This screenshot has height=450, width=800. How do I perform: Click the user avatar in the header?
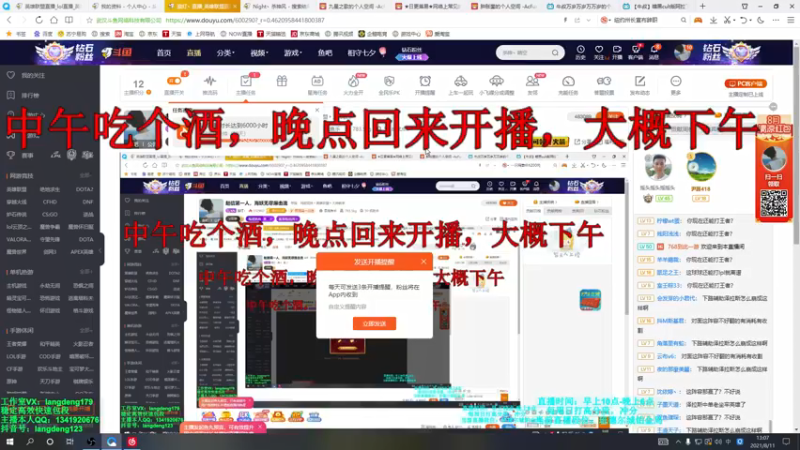(x=682, y=53)
